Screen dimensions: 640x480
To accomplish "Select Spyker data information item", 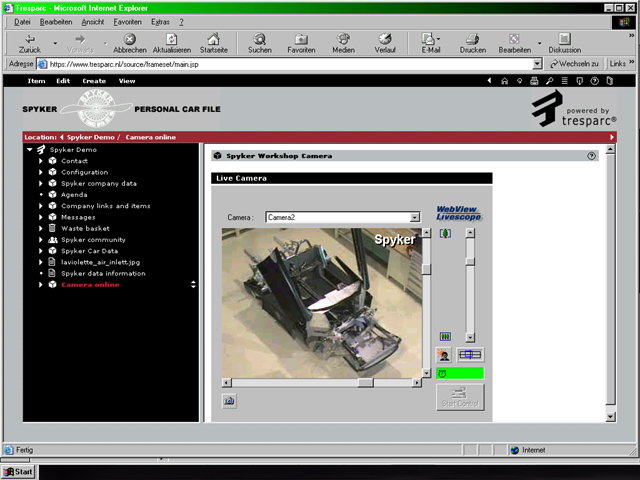I will tap(103, 273).
